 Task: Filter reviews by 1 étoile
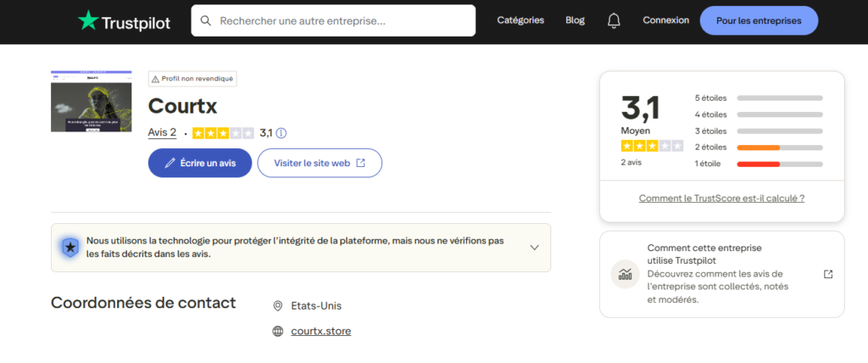tap(759, 164)
